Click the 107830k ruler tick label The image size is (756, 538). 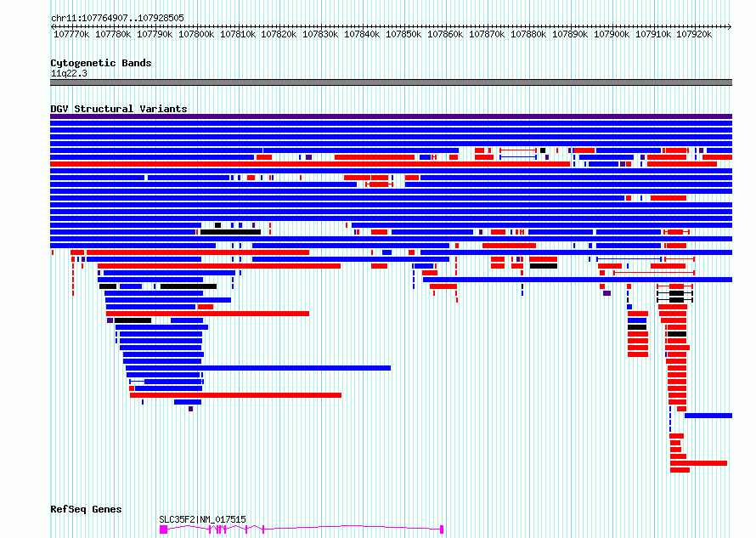320,34
